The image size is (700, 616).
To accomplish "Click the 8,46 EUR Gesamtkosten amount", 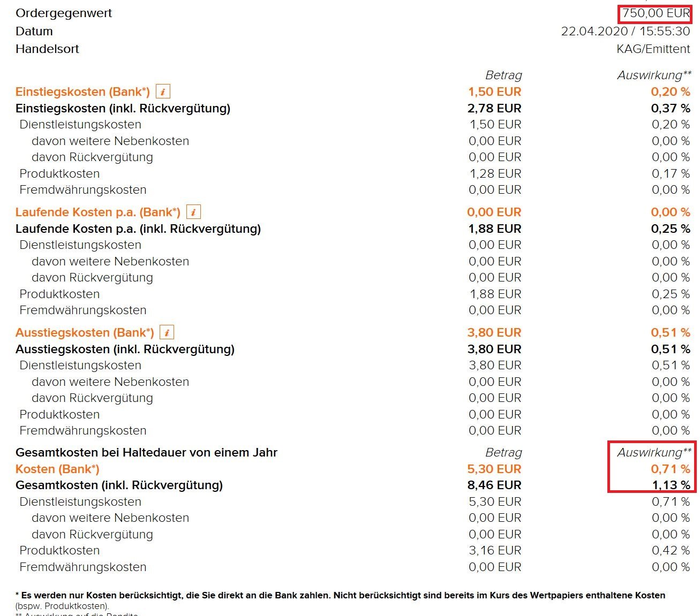I will click(494, 485).
